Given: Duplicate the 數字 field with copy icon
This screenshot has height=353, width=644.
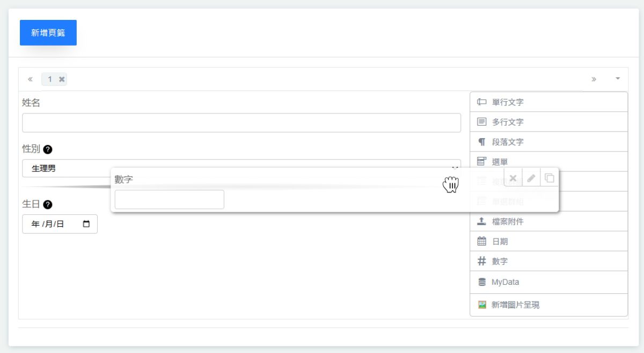Looking at the screenshot, I should tap(550, 178).
